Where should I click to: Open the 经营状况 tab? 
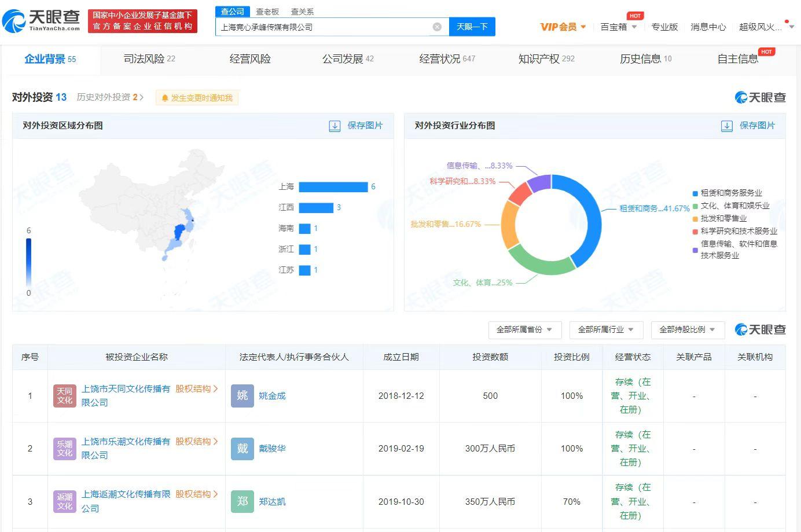tap(447, 59)
